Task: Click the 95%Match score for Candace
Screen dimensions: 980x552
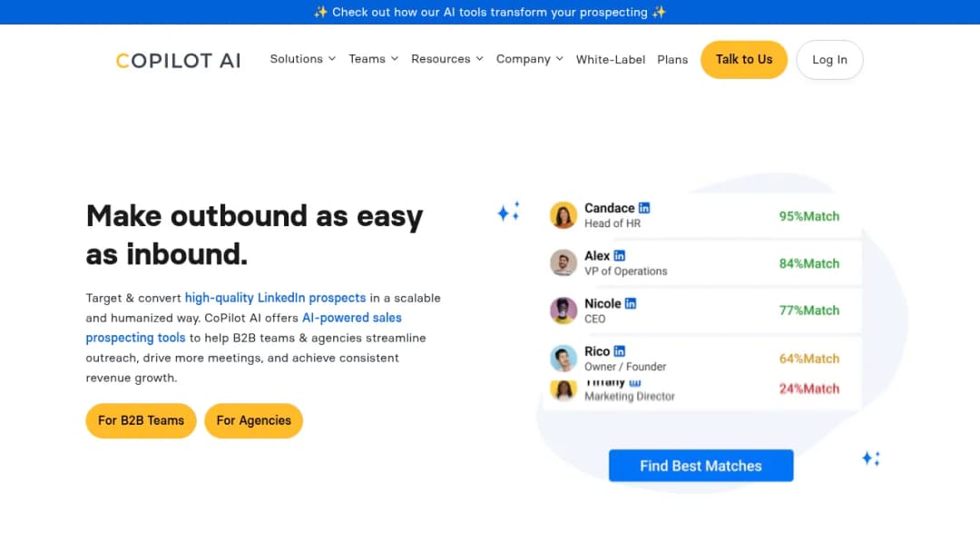Action: (x=808, y=216)
